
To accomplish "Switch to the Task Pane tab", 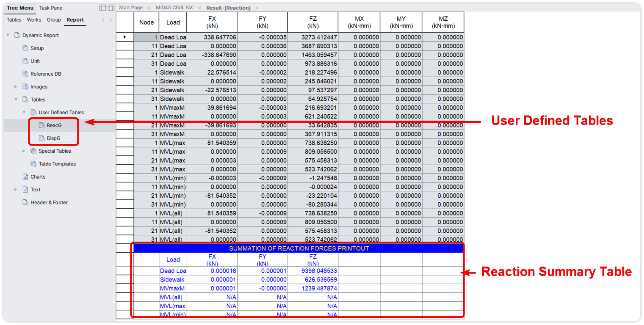I will pos(50,8).
